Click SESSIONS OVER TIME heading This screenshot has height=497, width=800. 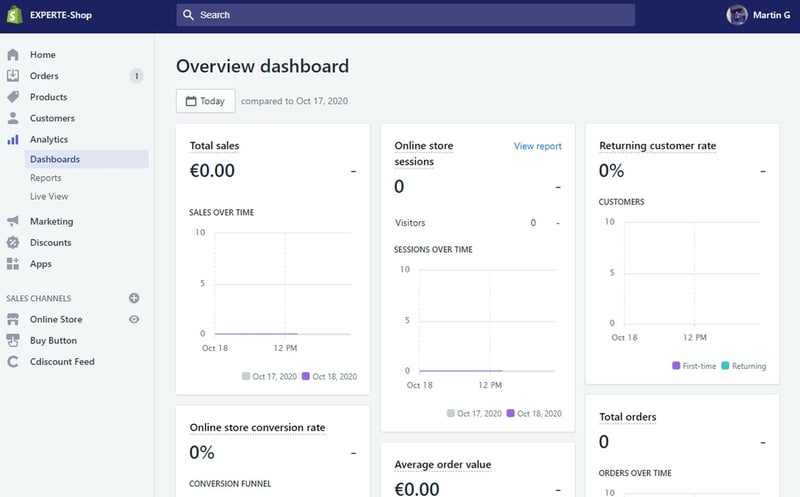click(433, 250)
